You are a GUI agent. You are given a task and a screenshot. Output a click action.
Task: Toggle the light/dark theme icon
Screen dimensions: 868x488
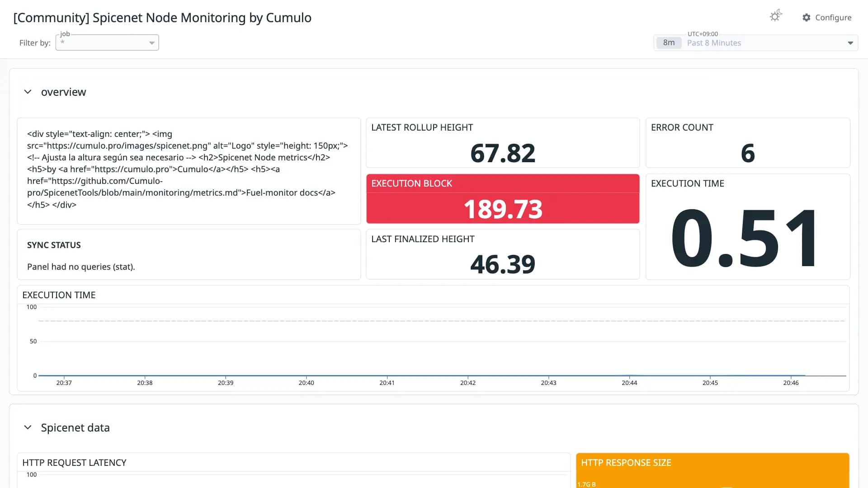(776, 16)
